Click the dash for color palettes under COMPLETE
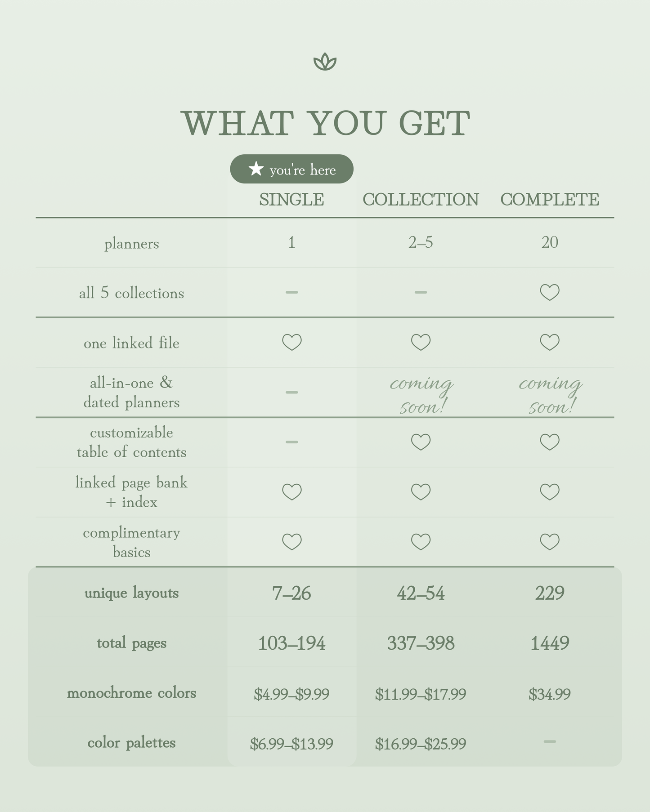 [550, 741]
